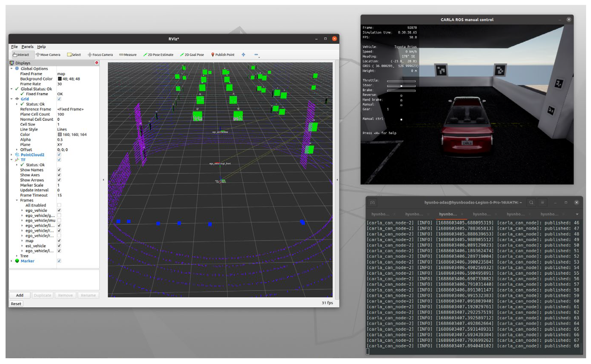
Task: Enable the All Enabled frames checkbox
Action: coord(59,205)
